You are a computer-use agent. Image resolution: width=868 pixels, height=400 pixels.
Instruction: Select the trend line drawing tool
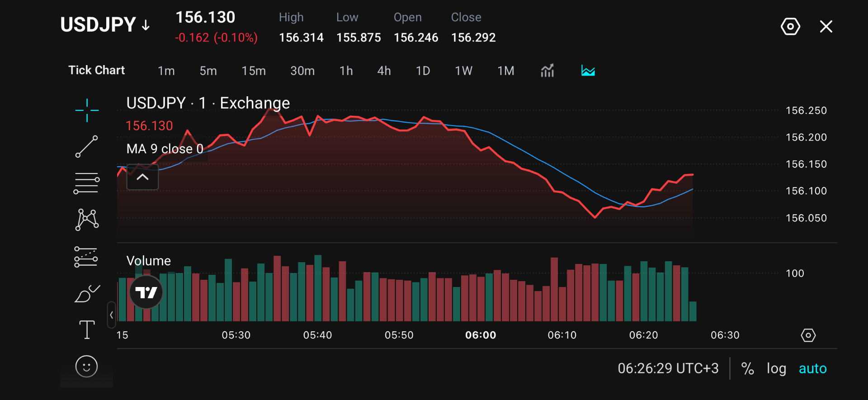(86, 146)
